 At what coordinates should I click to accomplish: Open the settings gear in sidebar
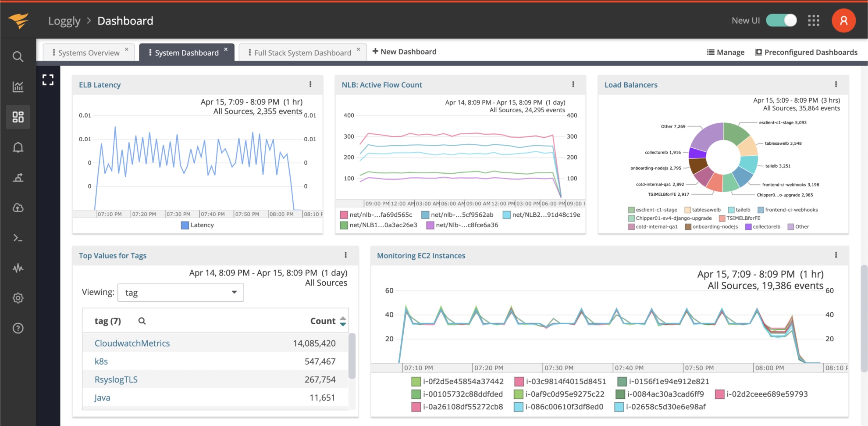pyautogui.click(x=18, y=298)
